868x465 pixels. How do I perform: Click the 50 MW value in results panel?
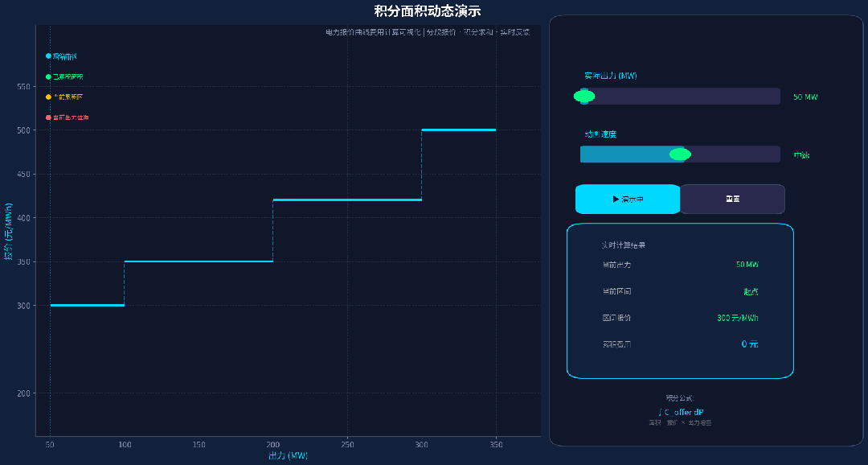click(x=747, y=265)
